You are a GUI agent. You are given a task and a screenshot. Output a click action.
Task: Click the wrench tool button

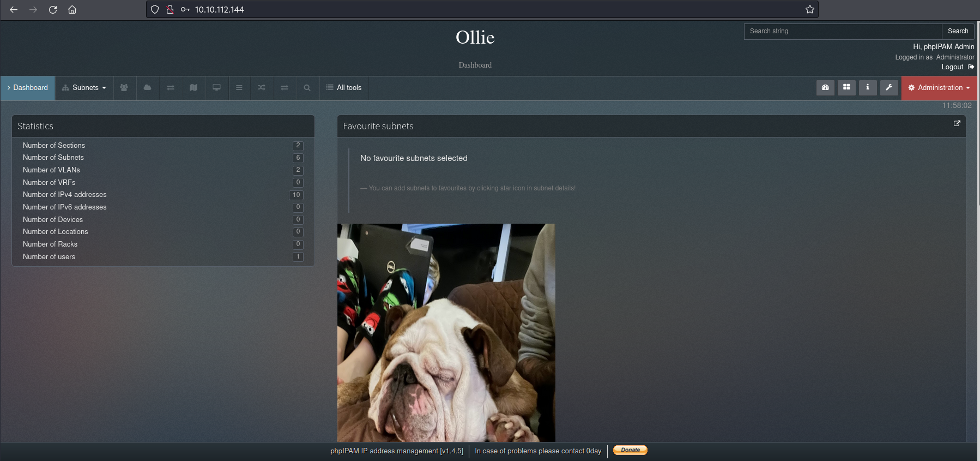tap(889, 87)
